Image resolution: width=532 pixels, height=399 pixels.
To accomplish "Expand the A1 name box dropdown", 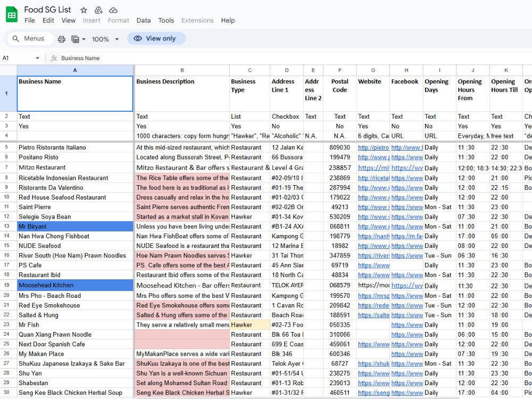I will [x=37, y=58].
